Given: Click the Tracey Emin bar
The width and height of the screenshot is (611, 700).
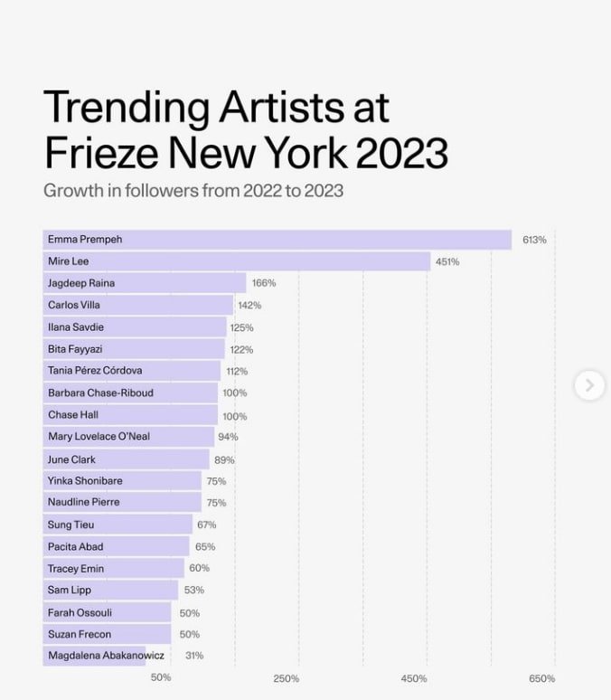Looking at the screenshot, I should pos(113,569).
